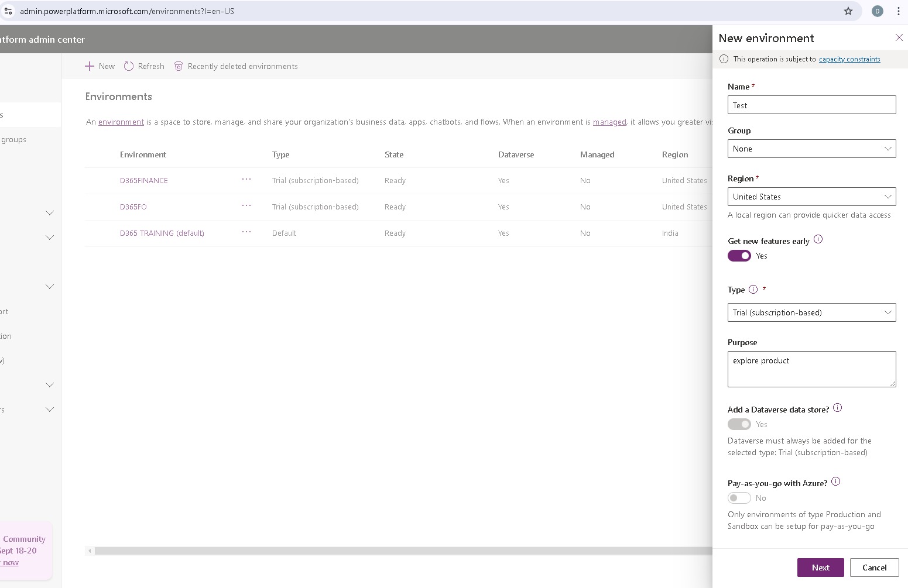Screen dimensions: 908x588
Task: Open the Region dropdown showing United States
Action: pos(811,197)
